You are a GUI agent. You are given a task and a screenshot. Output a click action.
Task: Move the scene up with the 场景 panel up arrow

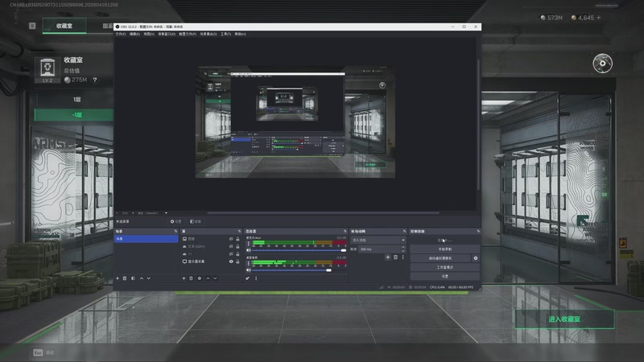142,278
